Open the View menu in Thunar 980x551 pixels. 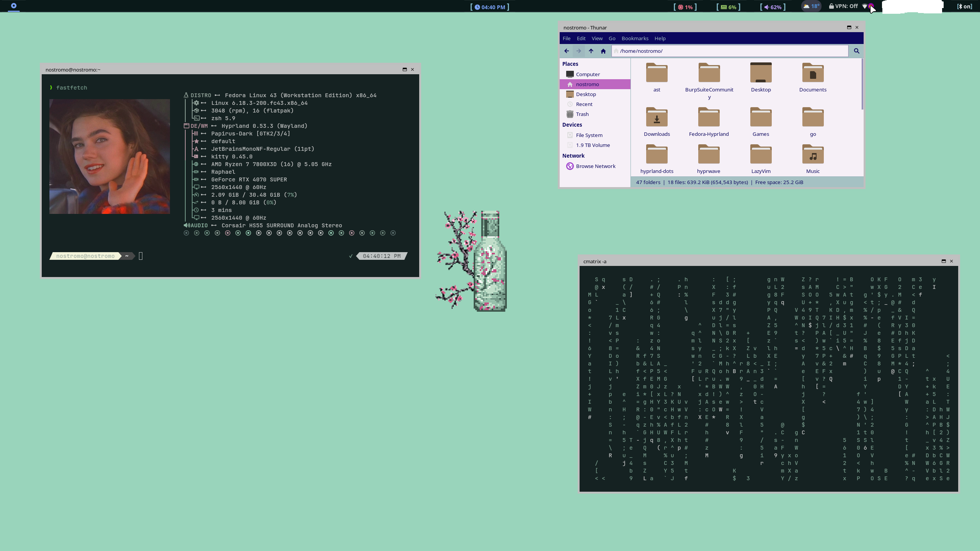point(597,38)
